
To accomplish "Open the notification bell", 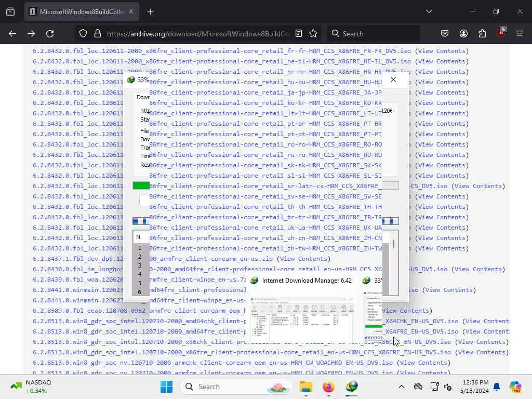I will pos(497,387).
